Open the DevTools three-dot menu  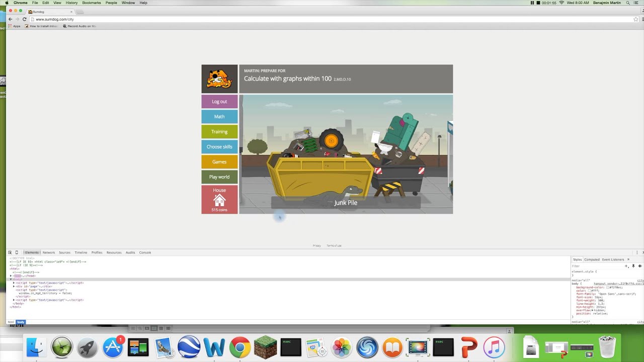pos(637,252)
